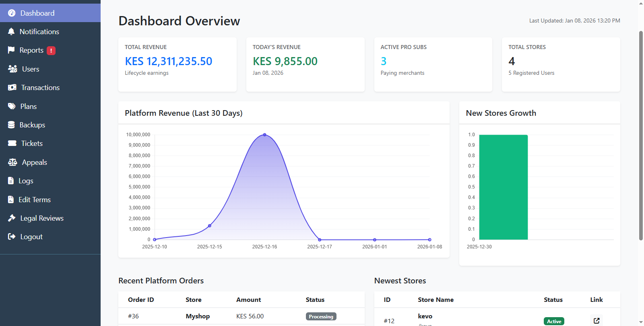The height and width of the screenshot is (326, 644).
Task: Click the green bar in New Stores Growth
Action: pos(503,187)
